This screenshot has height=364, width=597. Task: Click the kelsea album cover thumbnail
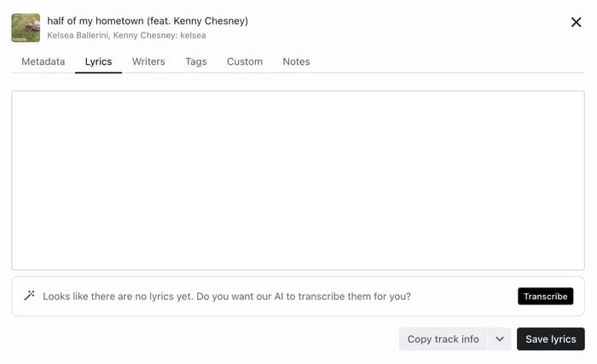tap(26, 27)
